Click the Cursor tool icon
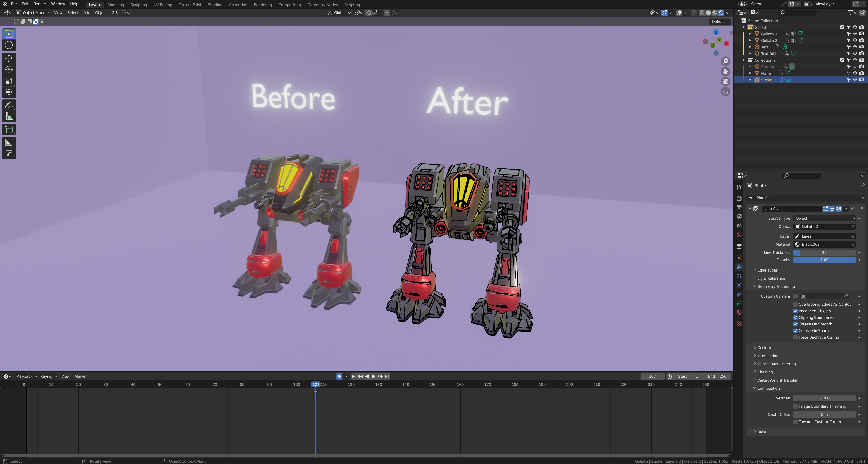The width and height of the screenshot is (868, 464). click(9, 45)
